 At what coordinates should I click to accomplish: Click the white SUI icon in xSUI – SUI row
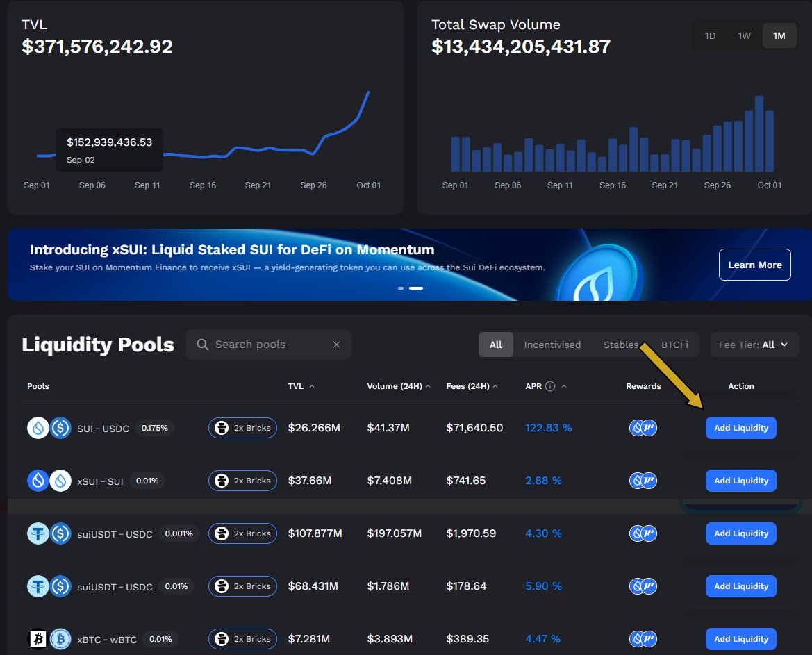tap(60, 481)
